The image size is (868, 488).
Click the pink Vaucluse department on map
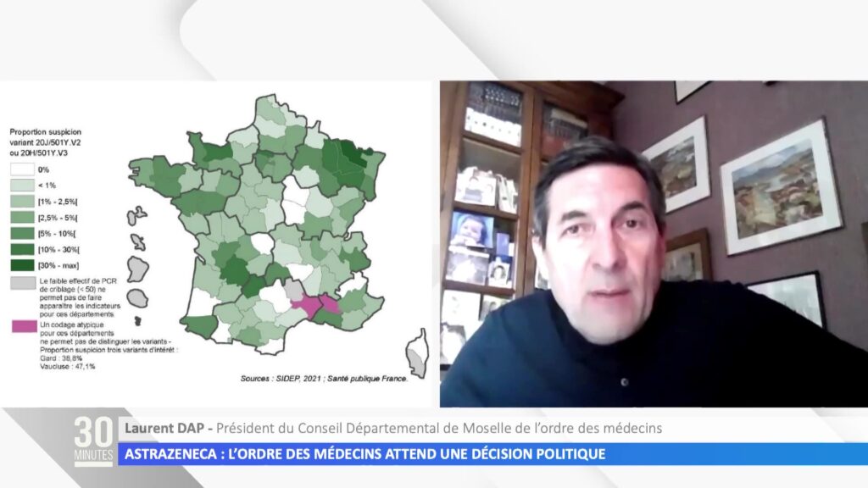(x=330, y=305)
